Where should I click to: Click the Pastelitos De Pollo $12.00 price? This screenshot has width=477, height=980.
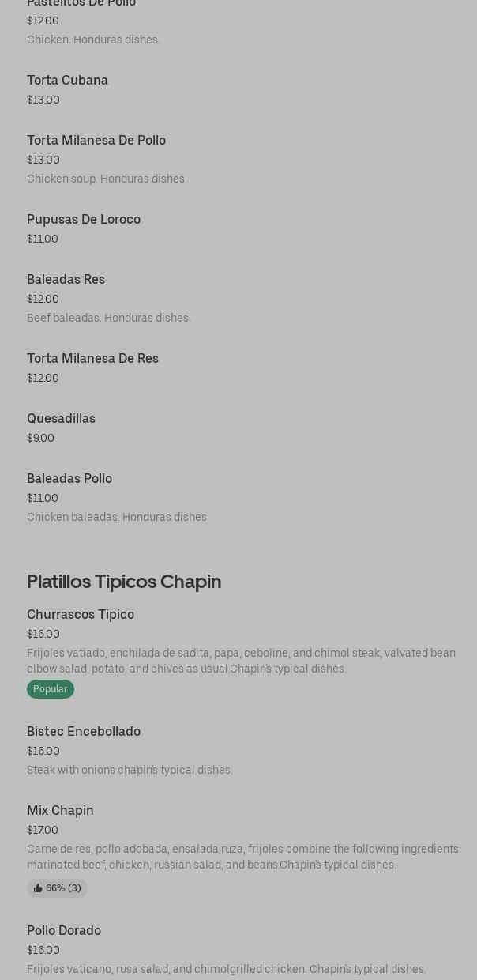pyautogui.click(x=43, y=21)
